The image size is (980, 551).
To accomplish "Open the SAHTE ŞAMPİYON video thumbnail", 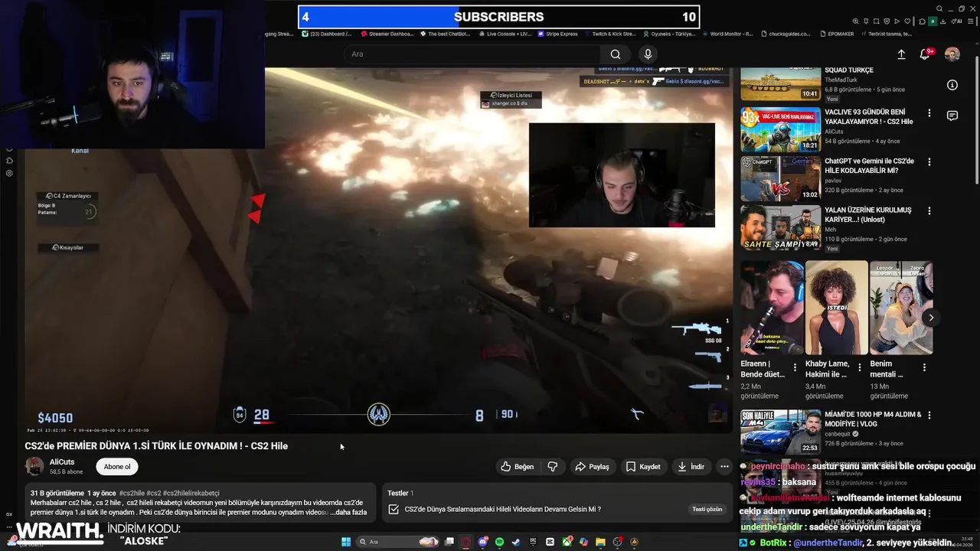I will pyautogui.click(x=780, y=227).
